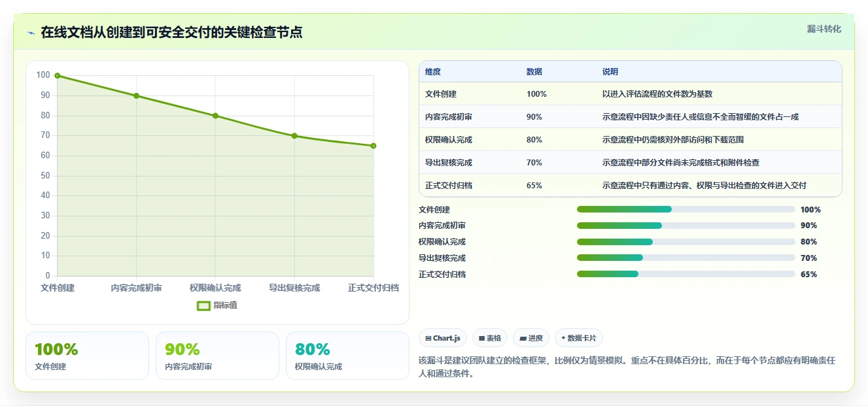Viewport: 868px width, 406px height.
Task: Click the 100% label beside progress bars
Action: pyautogui.click(x=810, y=210)
